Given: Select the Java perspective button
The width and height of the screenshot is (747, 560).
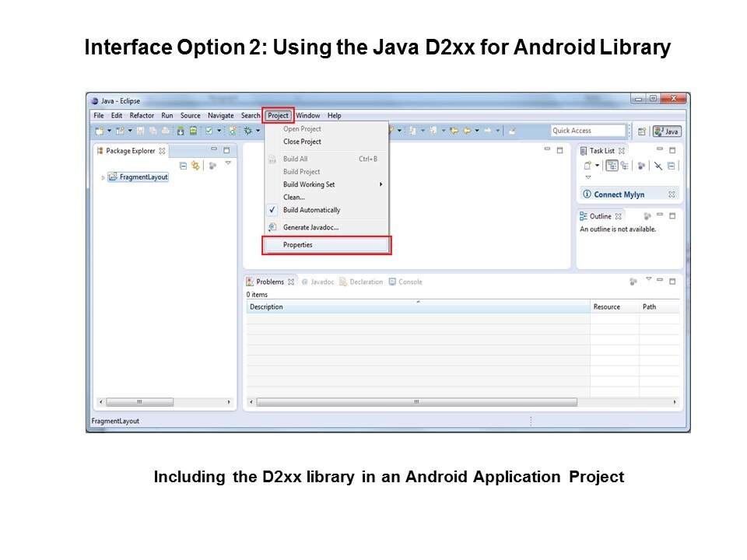Looking at the screenshot, I should (668, 131).
